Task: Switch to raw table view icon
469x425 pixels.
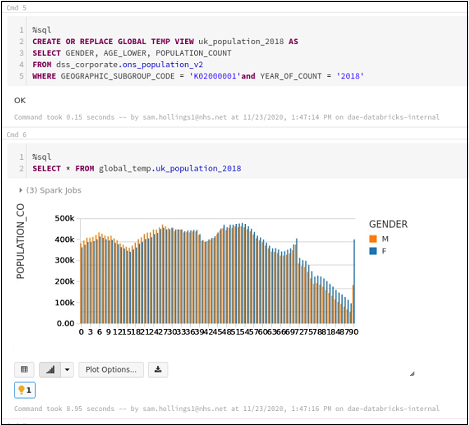Action: click(x=24, y=370)
